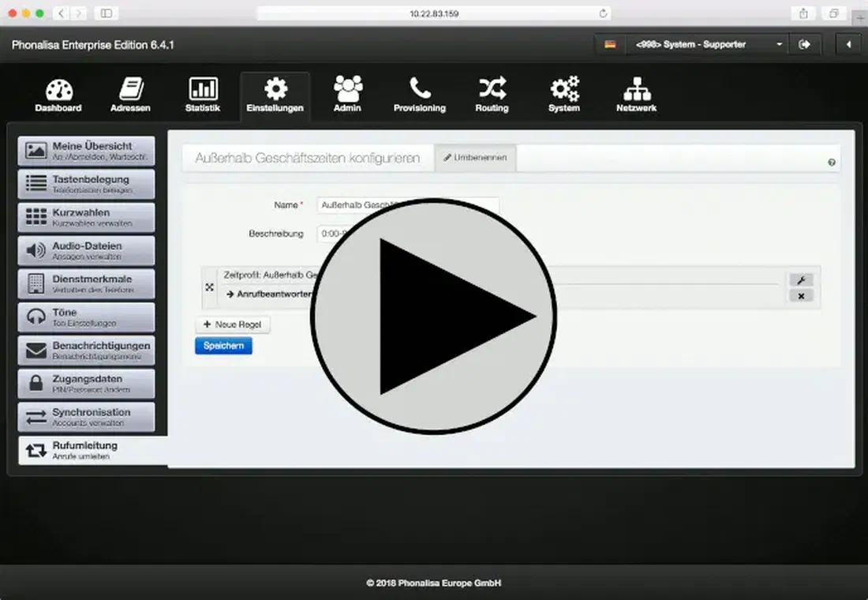Image resolution: width=868 pixels, height=600 pixels.
Task: Open the Dashboard gauge icon
Action: coord(58,90)
